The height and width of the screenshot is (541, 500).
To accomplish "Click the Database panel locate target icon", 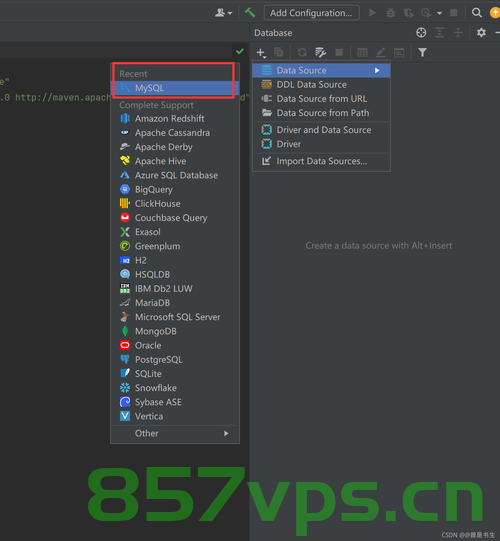I will coord(421,33).
